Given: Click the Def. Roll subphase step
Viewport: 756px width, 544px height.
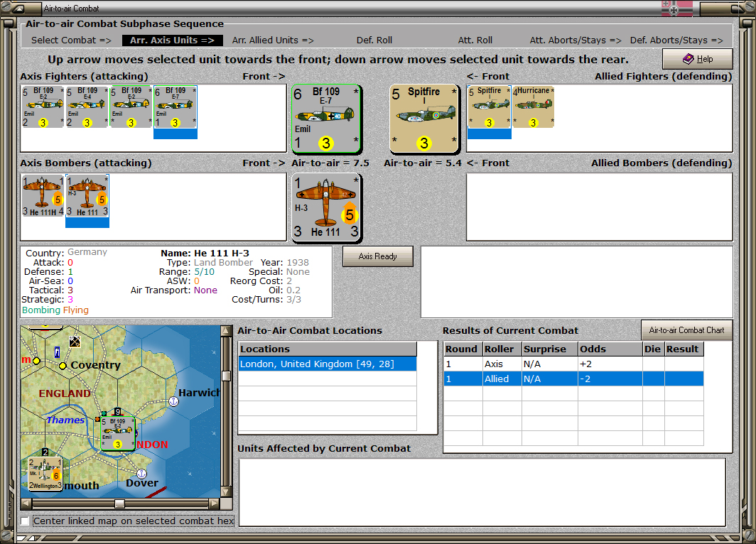Looking at the screenshot, I should point(374,40).
